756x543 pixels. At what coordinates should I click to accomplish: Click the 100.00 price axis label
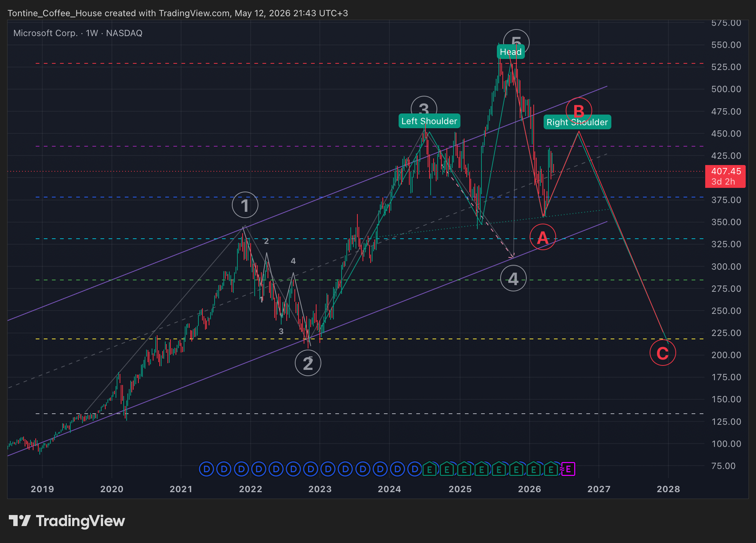[x=726, y=444]
